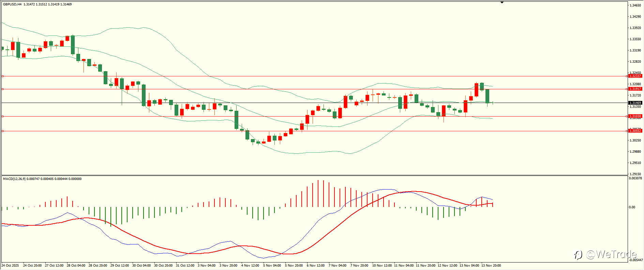The image size is (644, 270).
Task: Click the 7 Nov 20:00 time label
Action: click(359, 266)
